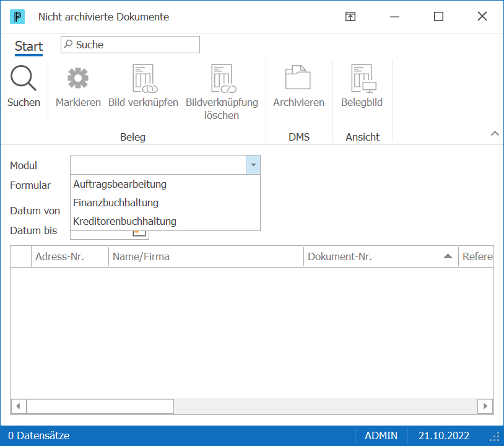Click the Datum bis label
Viewport: 504px width, 446px height.
(33, 230)
